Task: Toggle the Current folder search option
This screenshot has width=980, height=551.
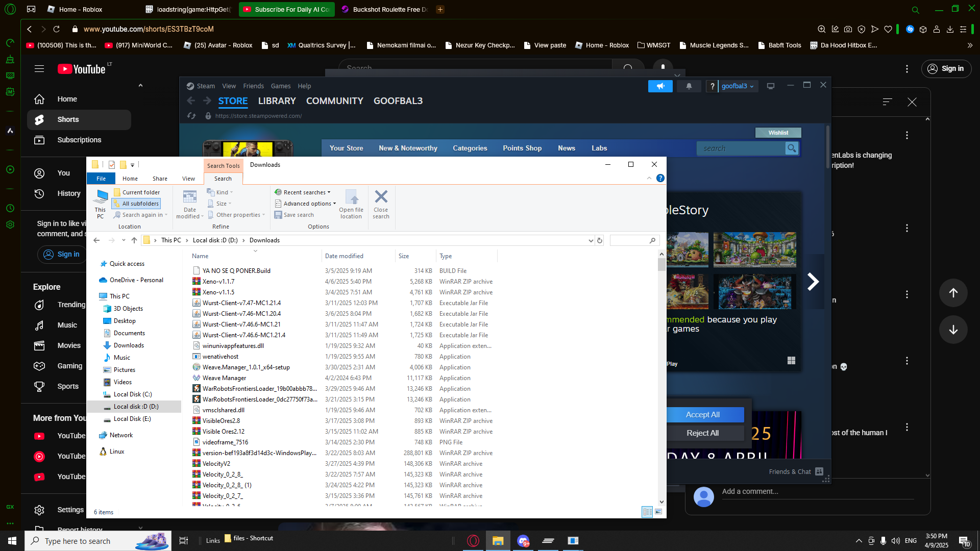Action: coord(136,192)
